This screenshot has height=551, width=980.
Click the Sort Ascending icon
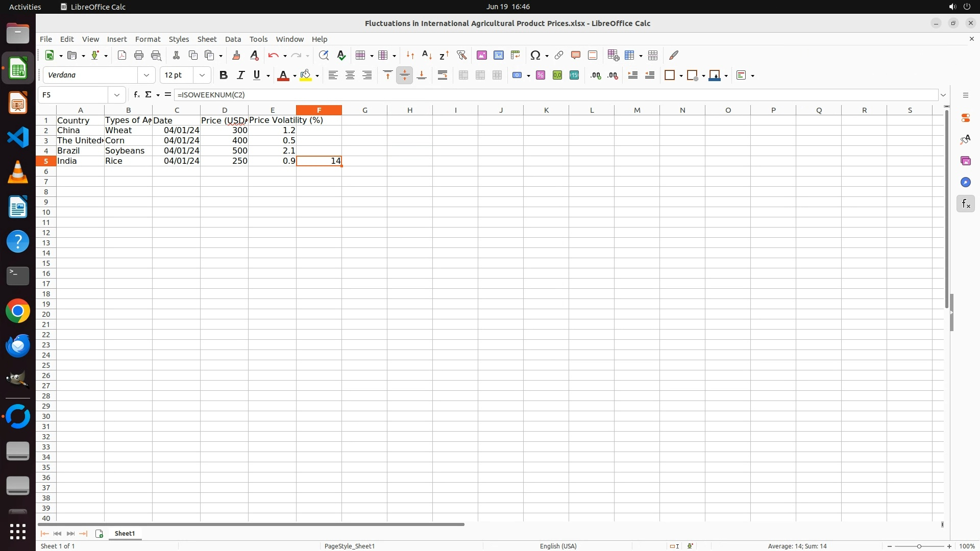[x=427, y=55]
